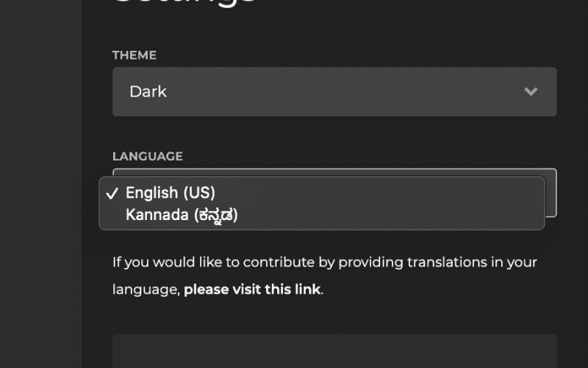
Task: Open the Theme combo box showing Dark
Action: (x=334, y=92)
